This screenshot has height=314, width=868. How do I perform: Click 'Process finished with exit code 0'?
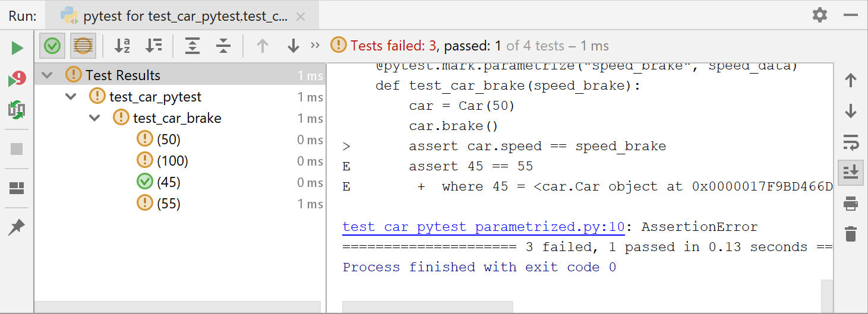tap(479, 267)
